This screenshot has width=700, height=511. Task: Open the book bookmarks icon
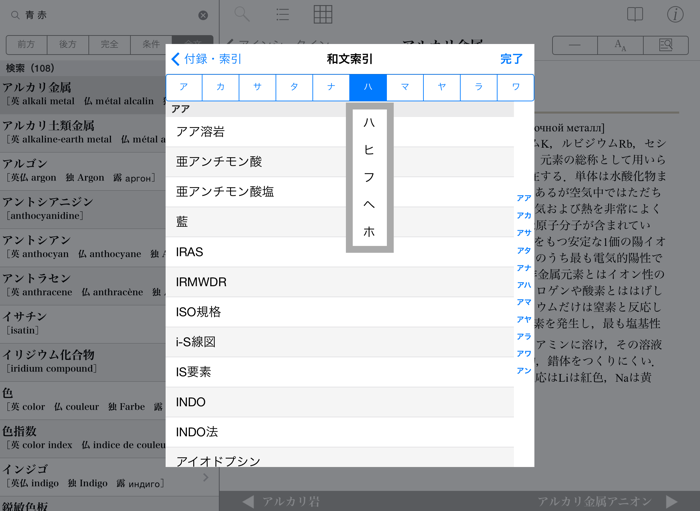[x=635, y=15]
